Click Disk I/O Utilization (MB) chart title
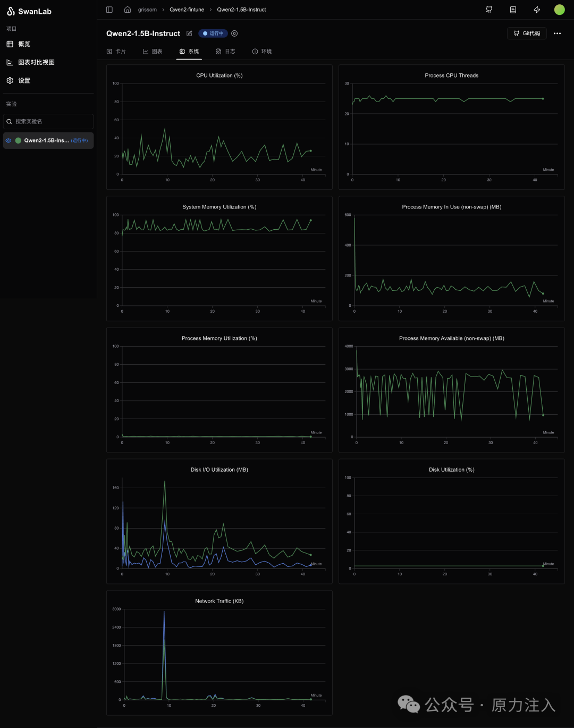The image size is (574, 728). pos(219,470)
